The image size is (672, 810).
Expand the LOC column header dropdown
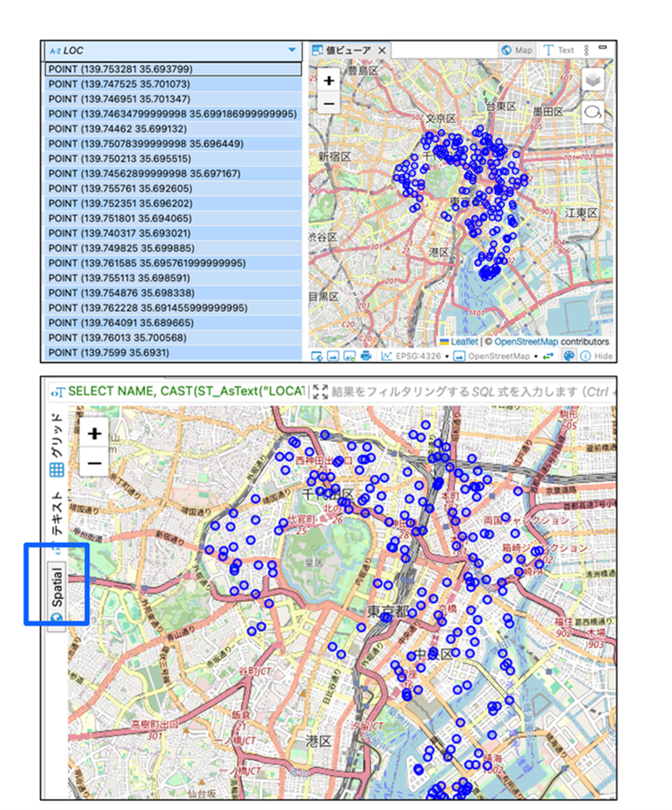[292, 50]
